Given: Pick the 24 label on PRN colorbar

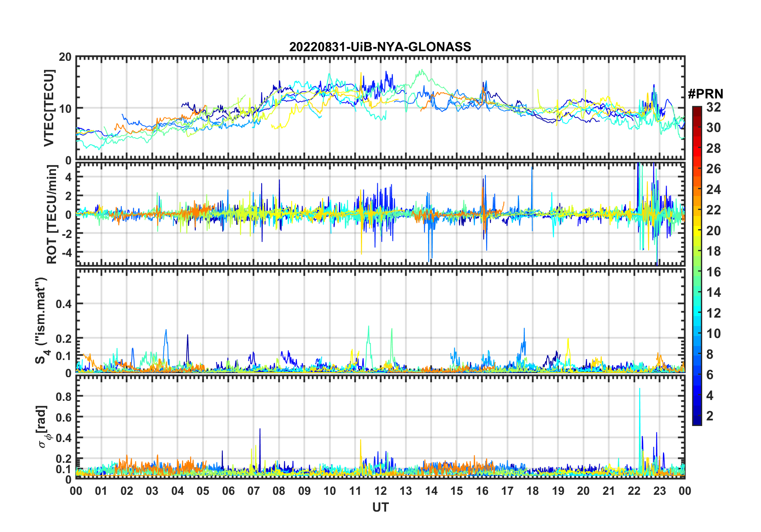Looking at the screenshot, I should [x=714, y=190].
